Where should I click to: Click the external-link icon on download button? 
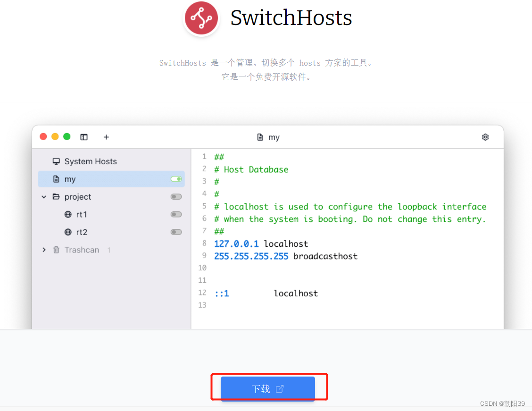[x=279, y=389]
